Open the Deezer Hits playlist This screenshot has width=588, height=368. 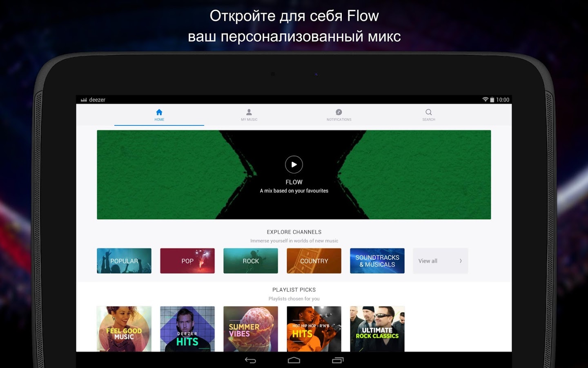coord(187,329)
